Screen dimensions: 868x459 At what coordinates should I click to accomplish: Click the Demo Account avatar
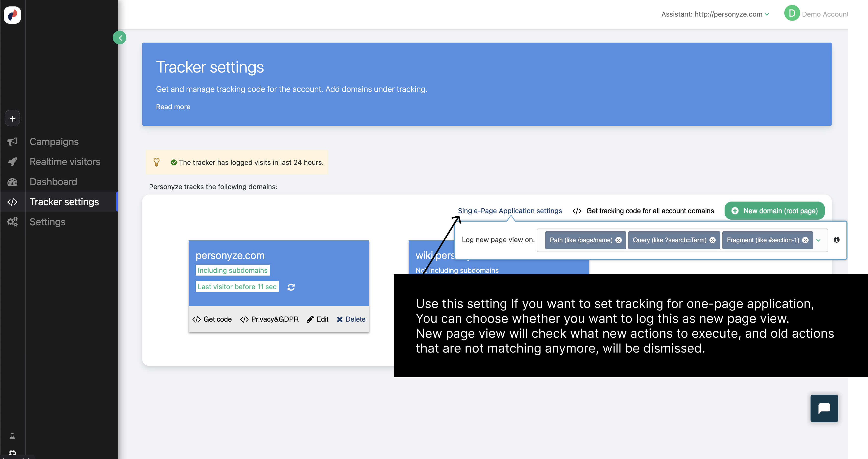pyautogui.click(x=792, y=13)
